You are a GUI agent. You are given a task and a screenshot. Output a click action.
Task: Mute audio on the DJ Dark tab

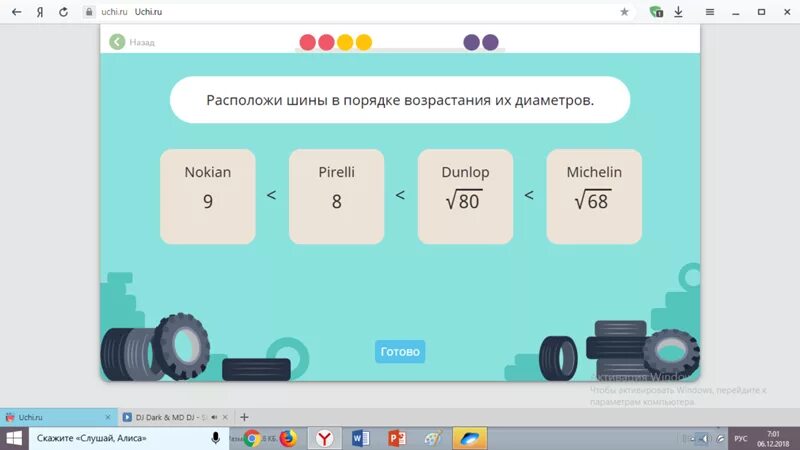point(214,417)
